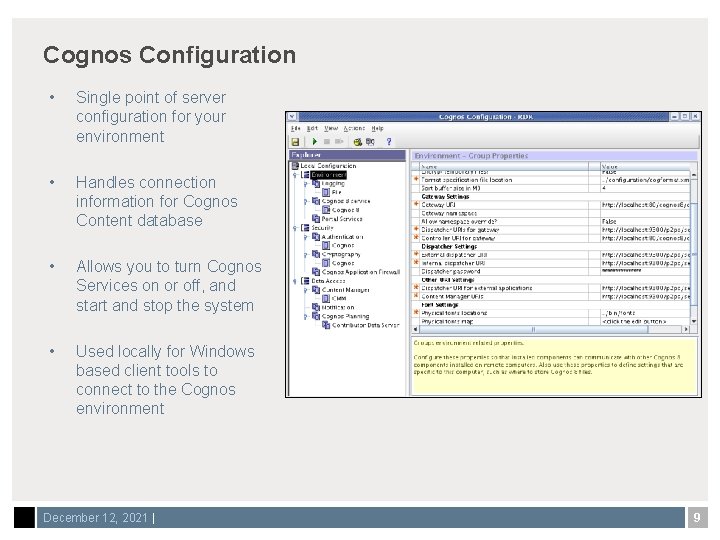720x540 pixels.
Task: Click the Security category icon
Action: coord(305,228)
